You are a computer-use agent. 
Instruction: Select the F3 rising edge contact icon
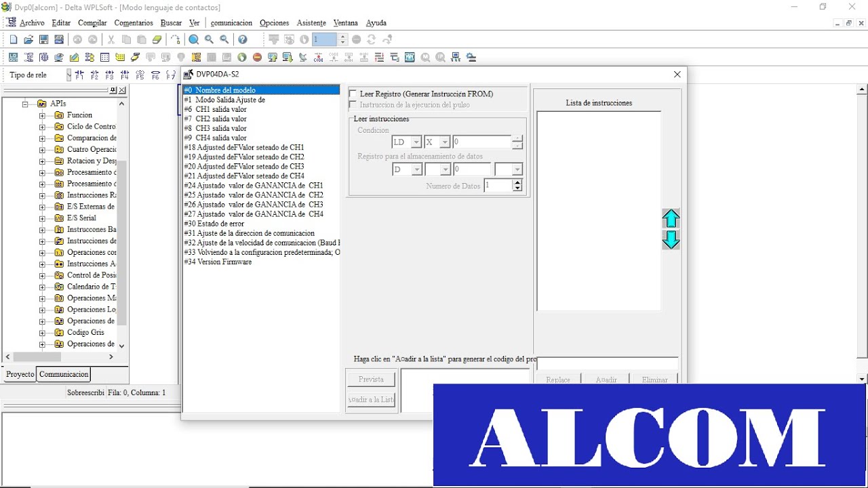tap(109, 75)
